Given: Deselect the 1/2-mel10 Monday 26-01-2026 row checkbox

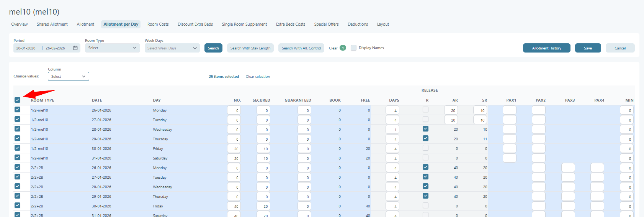Looking at the screenshot, I should point(17,110).
